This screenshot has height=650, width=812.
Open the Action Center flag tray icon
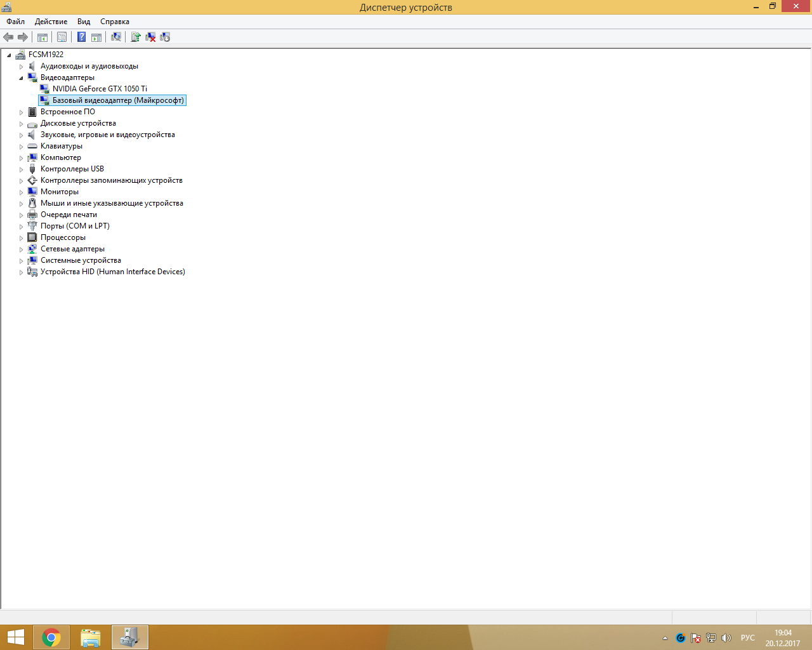point(696,638)
